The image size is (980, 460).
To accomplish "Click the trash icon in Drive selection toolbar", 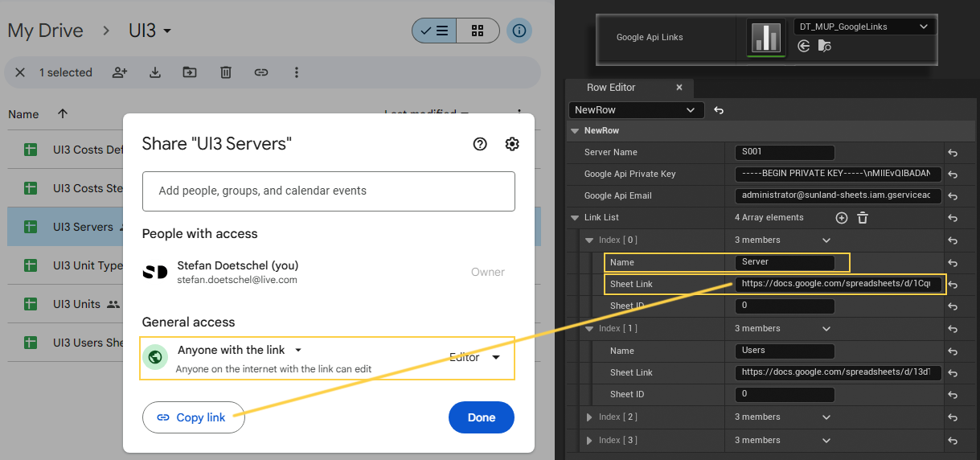I will click(x=226, y=72).
